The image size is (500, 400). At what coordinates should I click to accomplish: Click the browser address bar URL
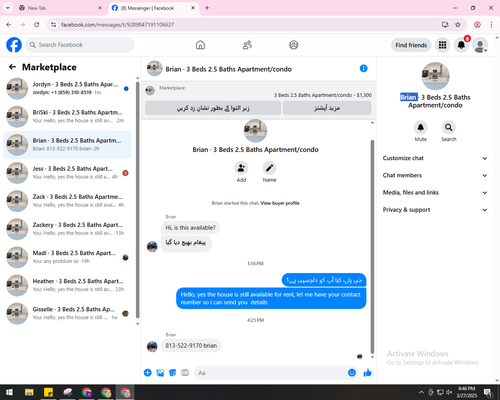(x=117, y=25)
